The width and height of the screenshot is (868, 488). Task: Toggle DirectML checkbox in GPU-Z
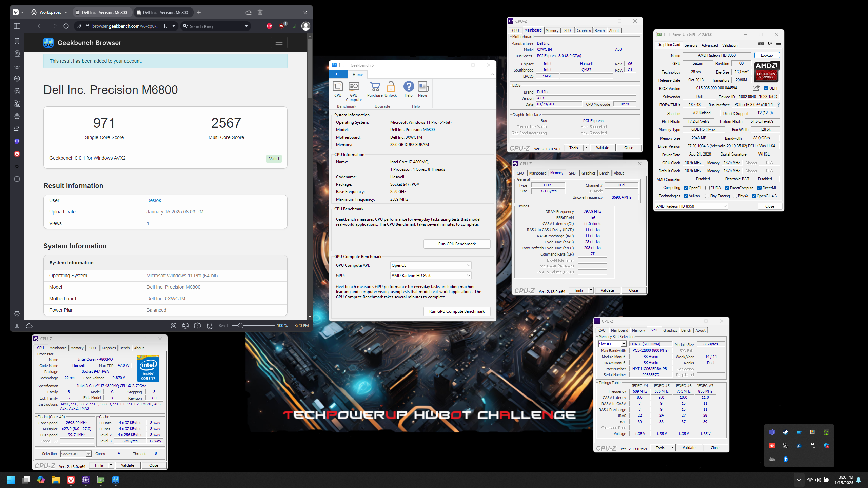759,188
